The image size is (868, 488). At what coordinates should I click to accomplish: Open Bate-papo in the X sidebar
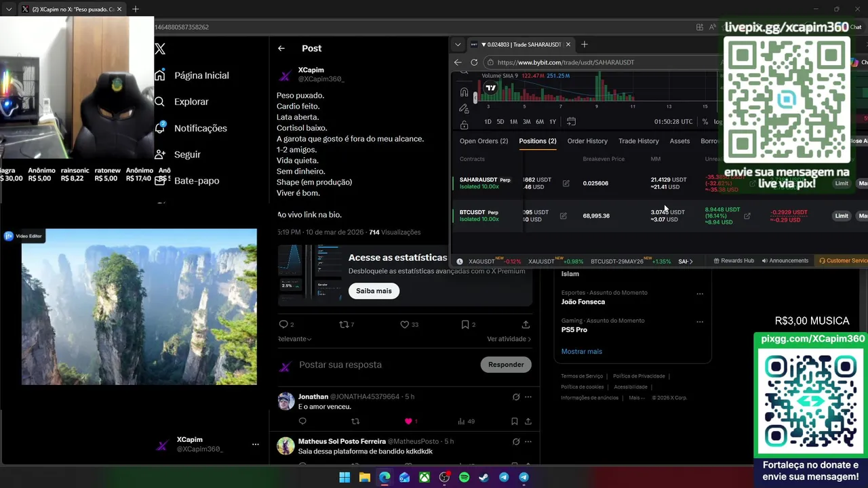pyautogui.click(x=197, y=181)
